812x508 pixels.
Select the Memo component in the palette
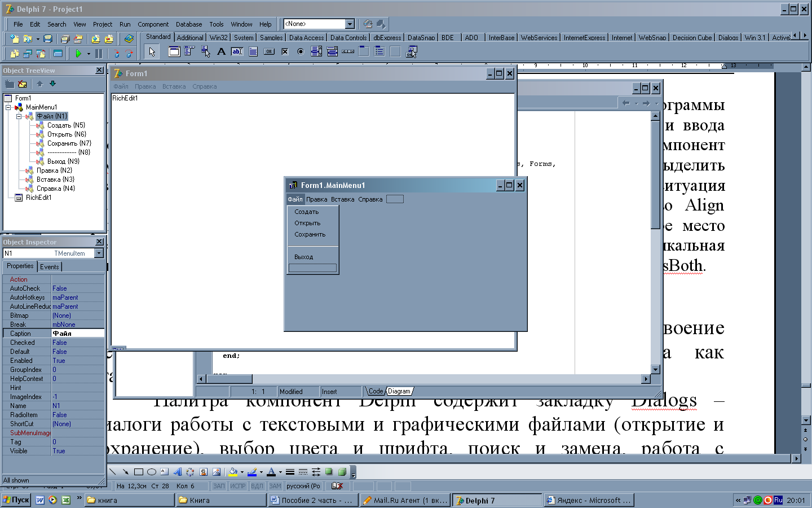click(253, 52)
